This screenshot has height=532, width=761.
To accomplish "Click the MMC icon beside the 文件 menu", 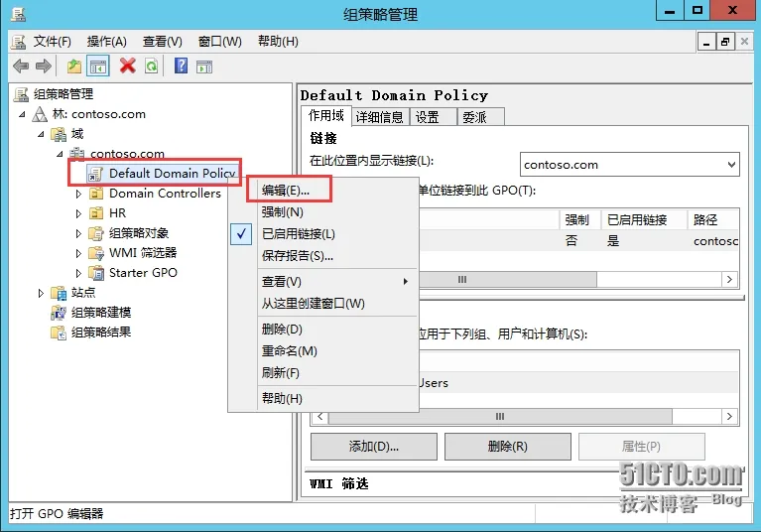I will point(19,42).
